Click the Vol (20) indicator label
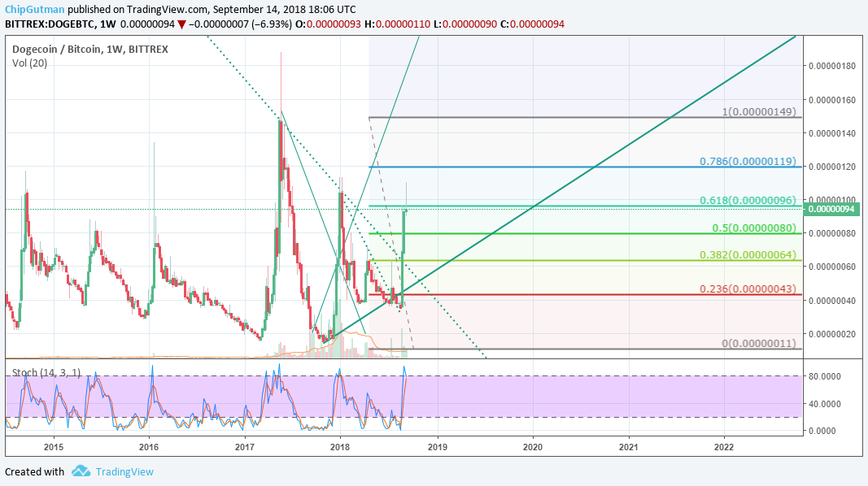The image size is (868, 486). tap(29, 63)
